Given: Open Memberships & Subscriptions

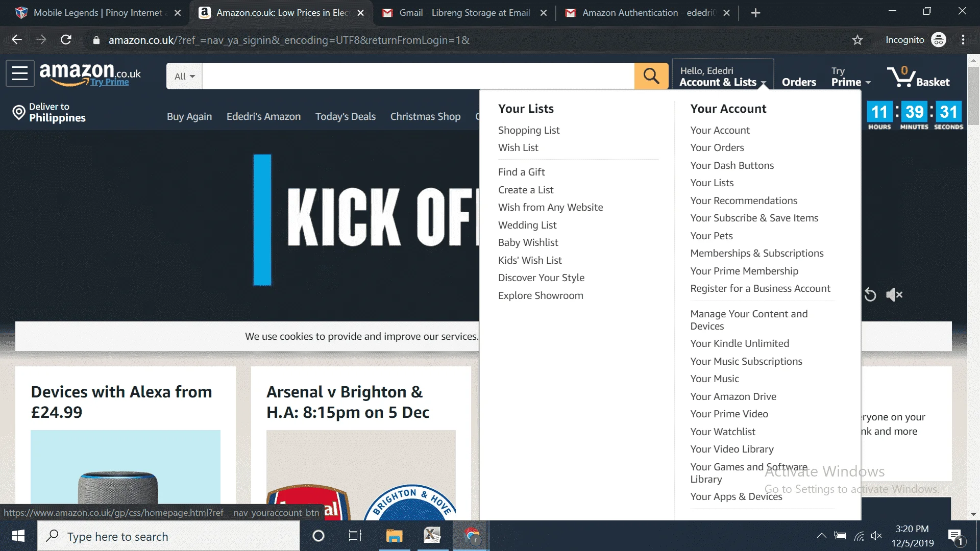Looking at the screenshot, I should pyautogui.click(x=757, y=253).
